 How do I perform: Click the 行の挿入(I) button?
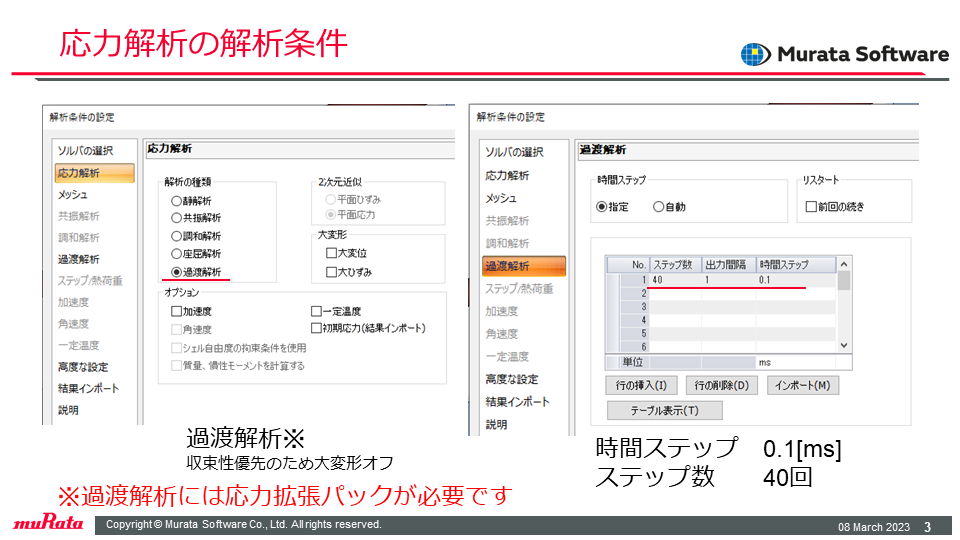pyautogui.click(x=641, y=386)
